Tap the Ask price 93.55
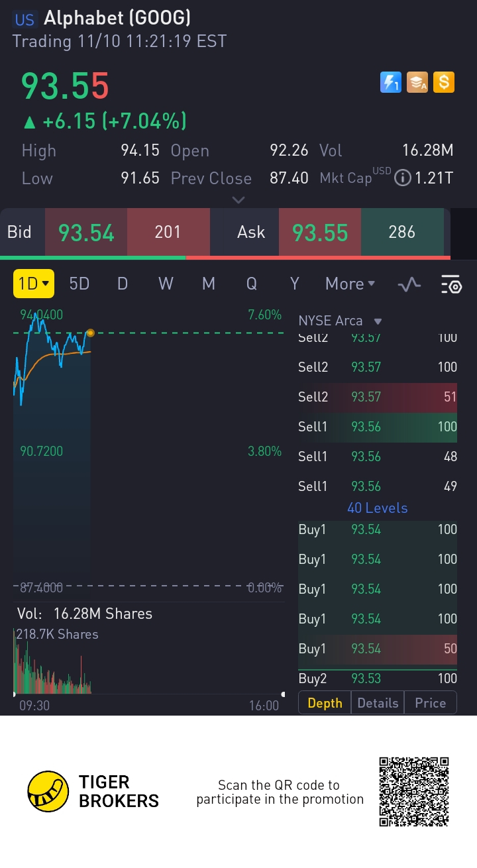 coord(320,233)
